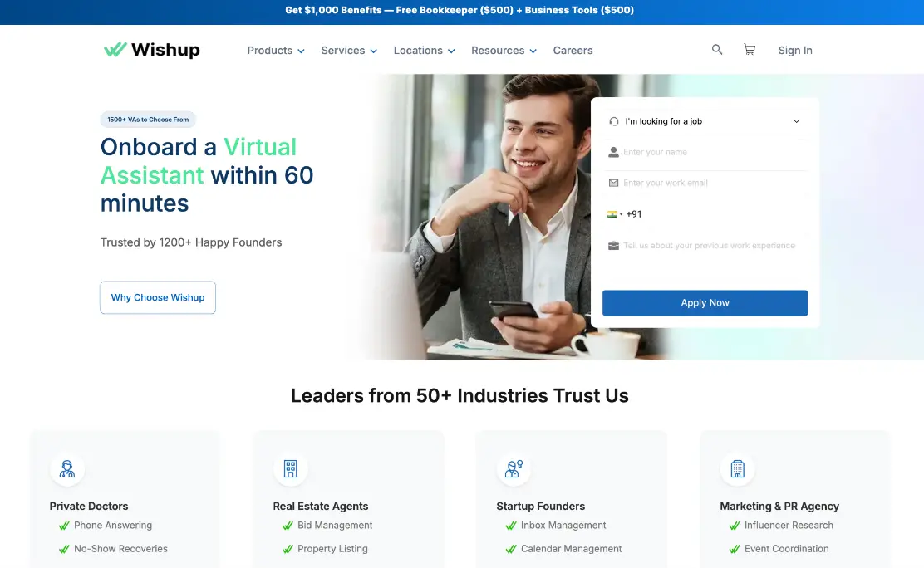This screenshot has height=568, width=924.
Task: Go to the Careers page
Action: coord(573,51)
